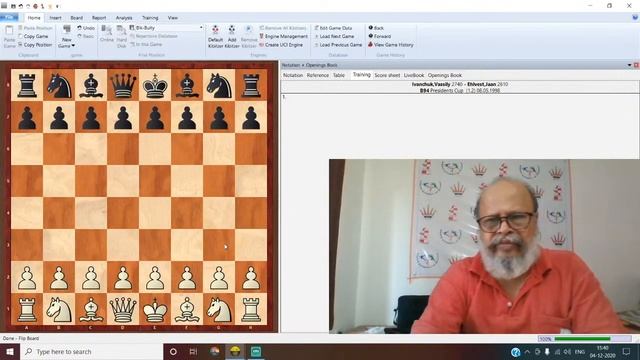This screenshot has height=360, width=640.
Task: Switch to the Board ribbon tab
Action: pyautogui.click(x=76, y=18)
